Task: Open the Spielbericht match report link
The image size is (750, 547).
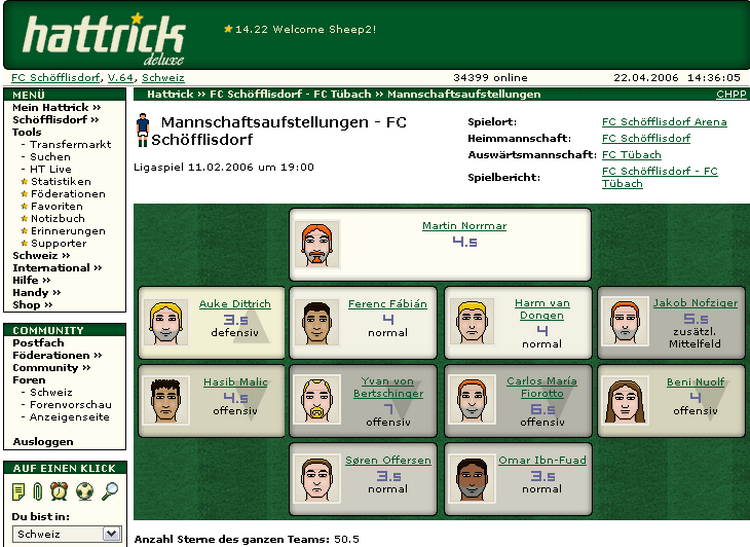Action: coord(660,177)
